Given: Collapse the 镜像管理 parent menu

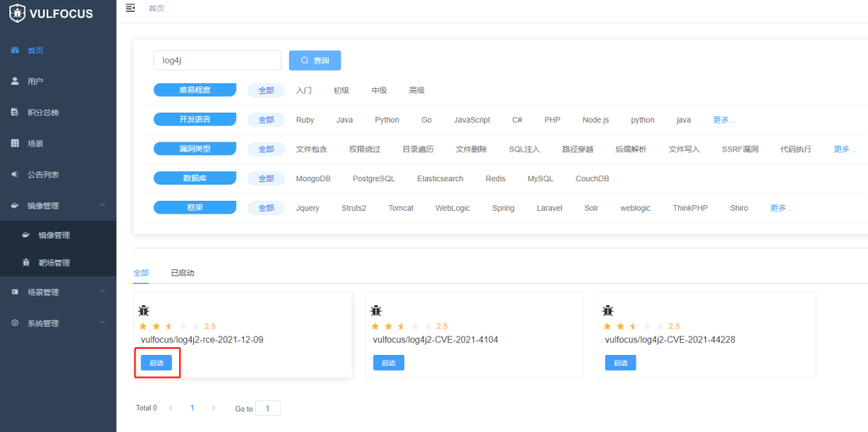Looking at the screenshot, I should pyautogui.click(x=58, y=205).
